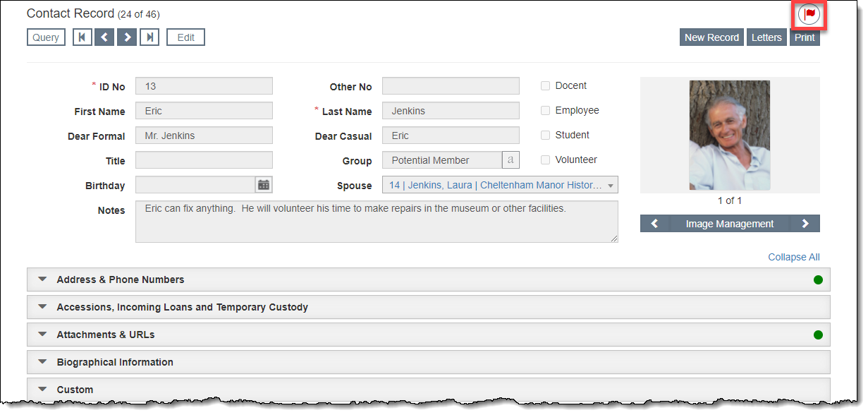Show the next contact image
The width and height of the screenshot is (868, 415).
coord(805,224)
